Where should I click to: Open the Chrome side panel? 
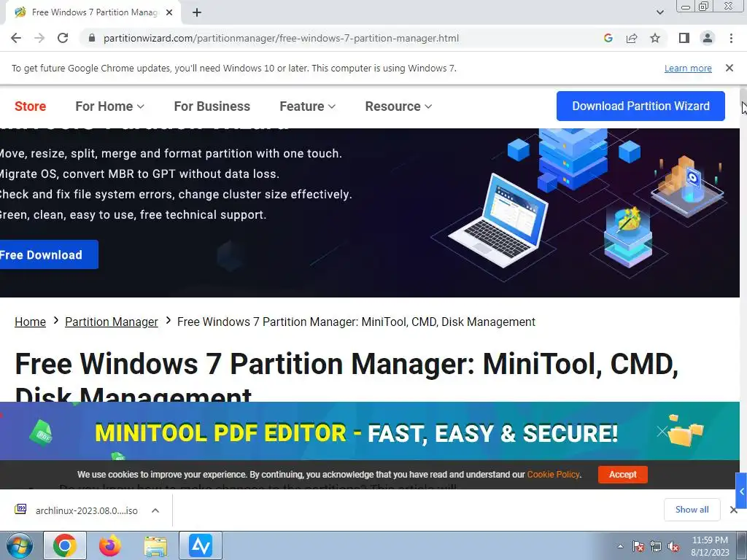684,38
